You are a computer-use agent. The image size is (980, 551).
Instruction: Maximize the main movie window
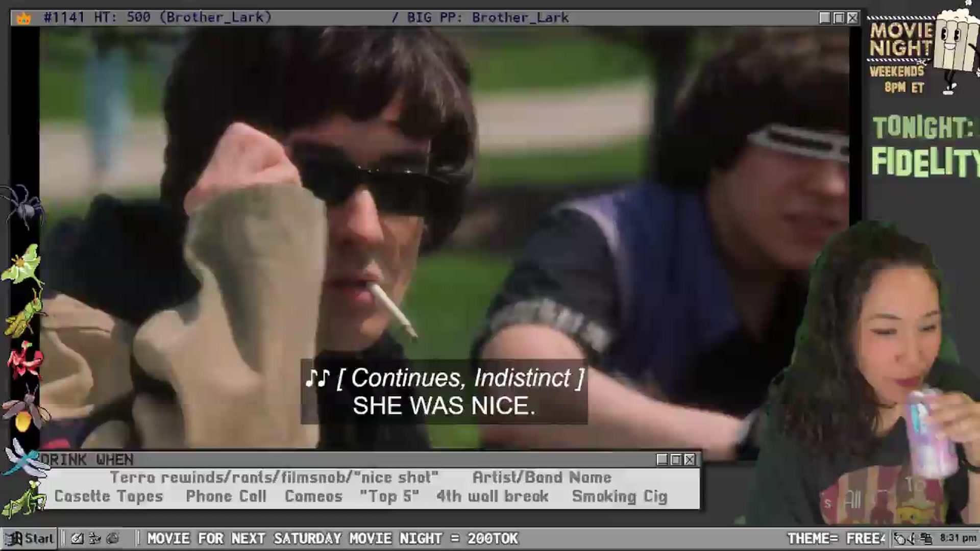coord(839,18)
